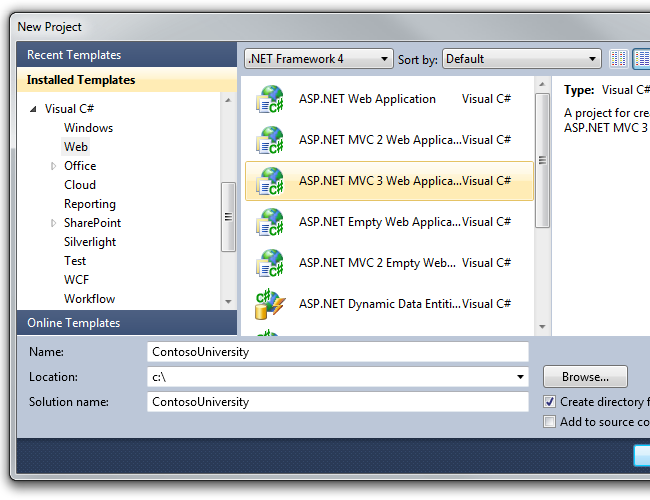Select the WCF template category
The image size is (650, 500).
point(77,280)
